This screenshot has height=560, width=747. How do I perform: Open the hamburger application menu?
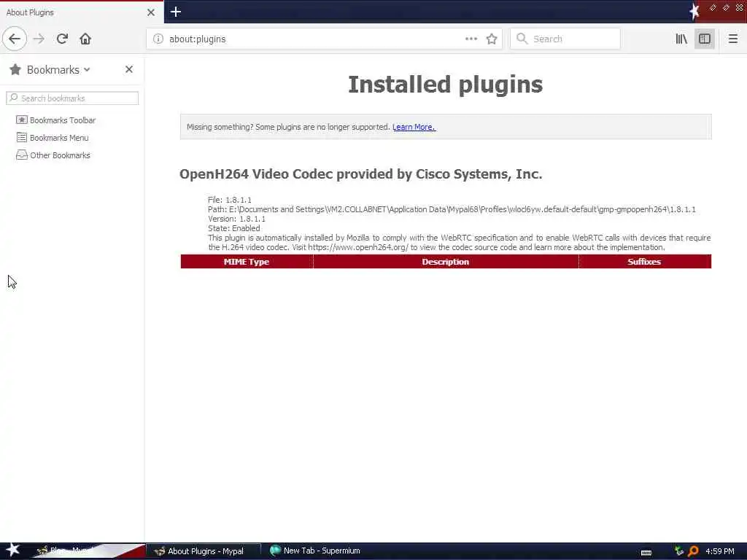click(x=733, y=39)
